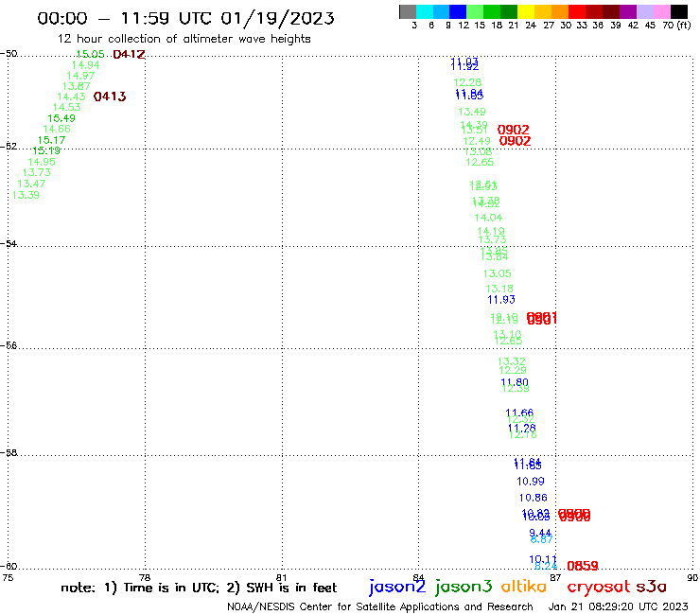Click the 14.66 wave height value
Screen dimensions: 700x615
[57, 129]
